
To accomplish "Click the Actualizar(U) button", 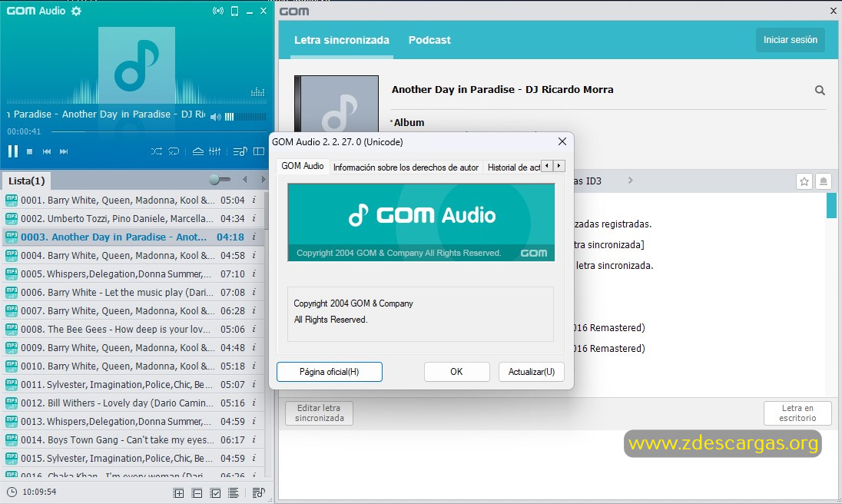I will [x=531, y=372].
